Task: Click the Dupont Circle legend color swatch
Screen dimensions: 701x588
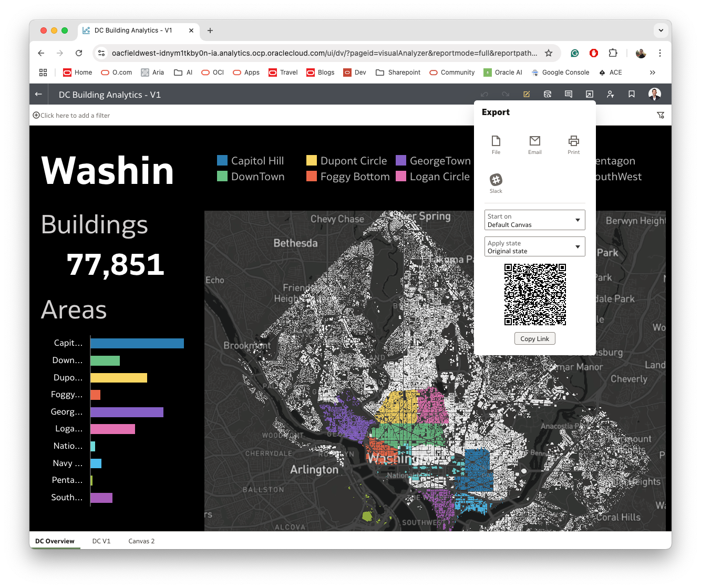Action: [312, 160]
